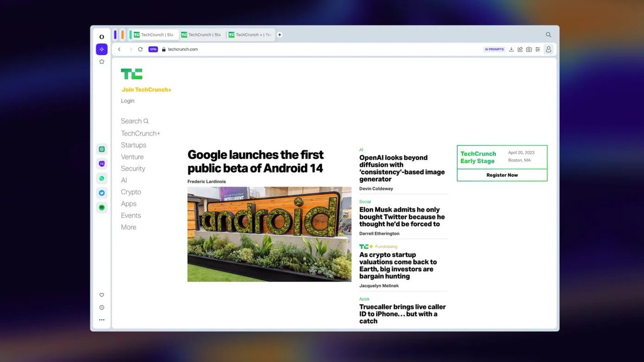
Task: Open the Join TechCrunch+ link
Action: point(146,90)
